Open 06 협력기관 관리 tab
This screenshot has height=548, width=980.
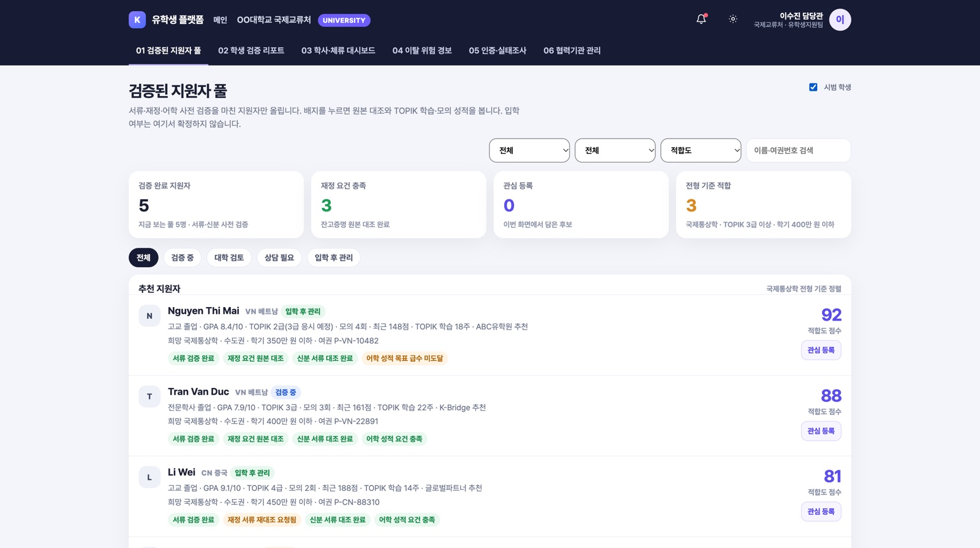(x=572, y=50)
